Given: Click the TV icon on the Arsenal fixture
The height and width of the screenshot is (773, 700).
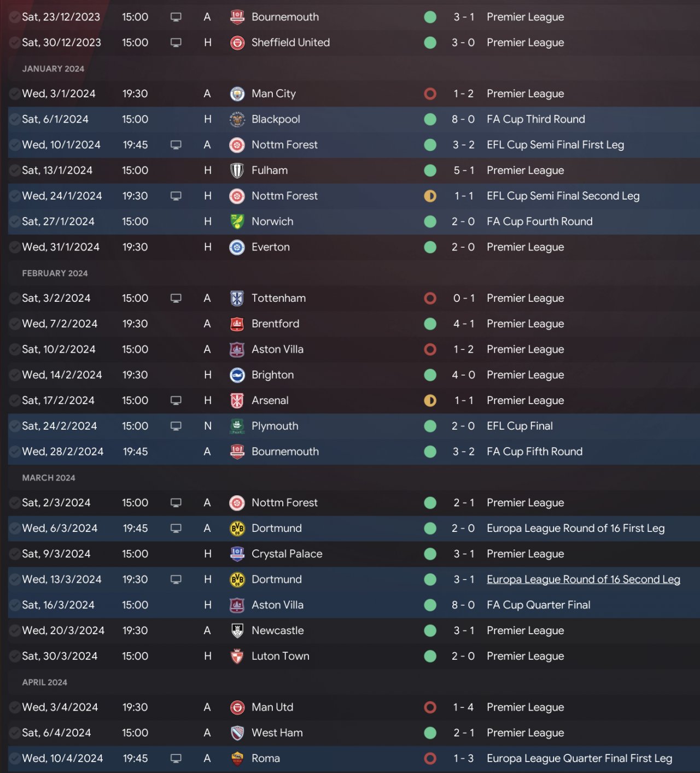Looking at the screenshot, I should click(x=176, y=401).
